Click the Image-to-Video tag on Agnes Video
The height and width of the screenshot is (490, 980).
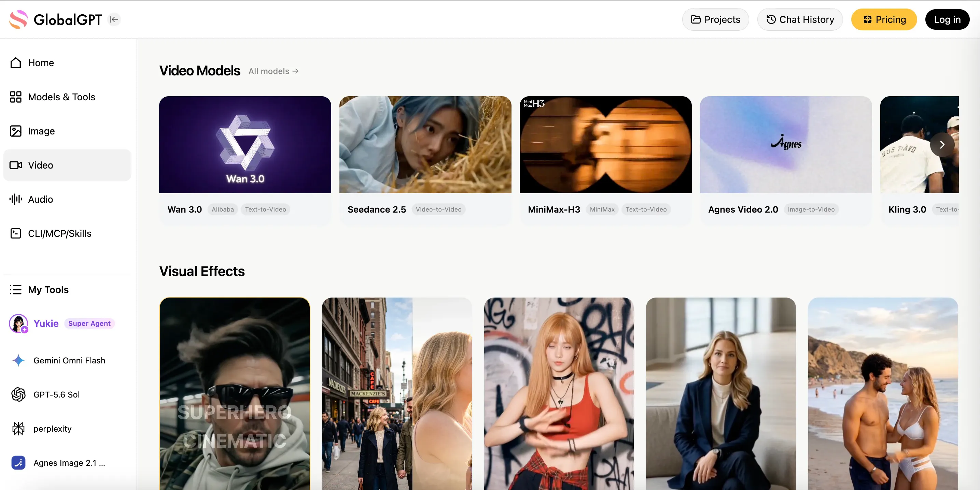(811, 210)
